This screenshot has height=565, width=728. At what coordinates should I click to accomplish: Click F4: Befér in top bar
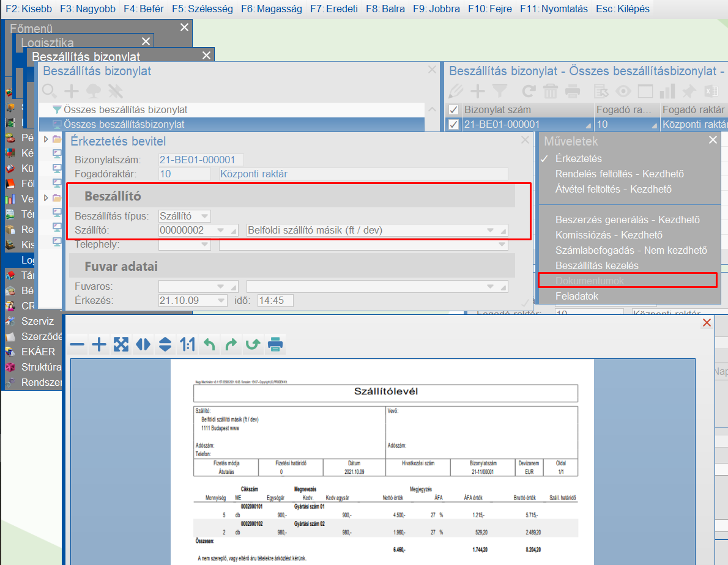[143, 9]
